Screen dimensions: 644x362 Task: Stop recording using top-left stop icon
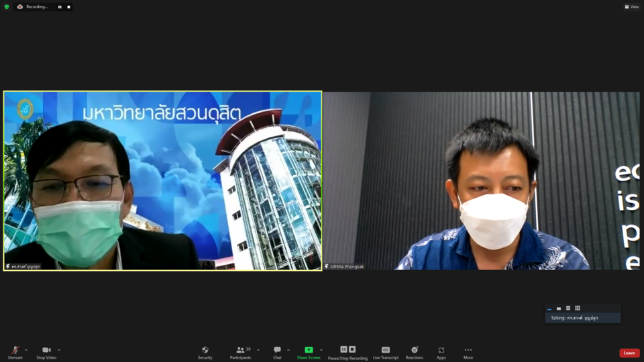68,7
